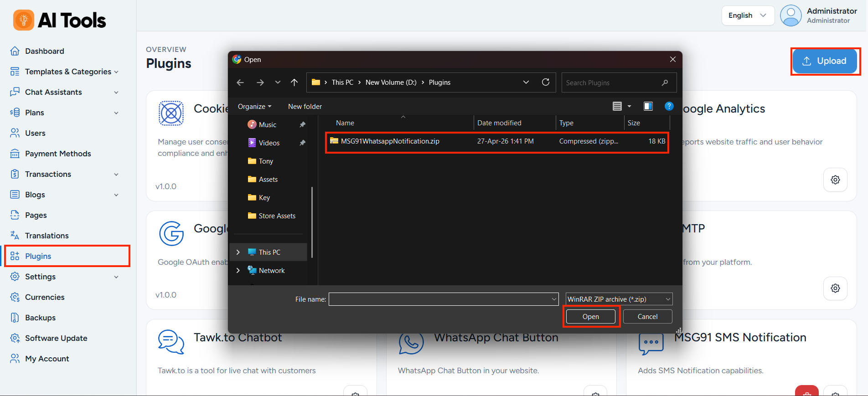Click the folder icon in the address bar
This screenshot has height=396, width=868.
(316, 82)
